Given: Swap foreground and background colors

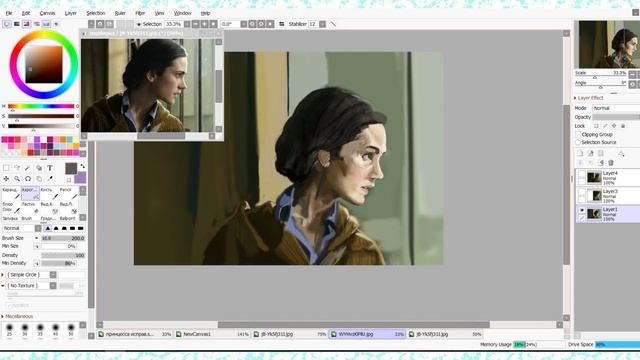Looking at the screenshot, I should (x=82, y=167).
